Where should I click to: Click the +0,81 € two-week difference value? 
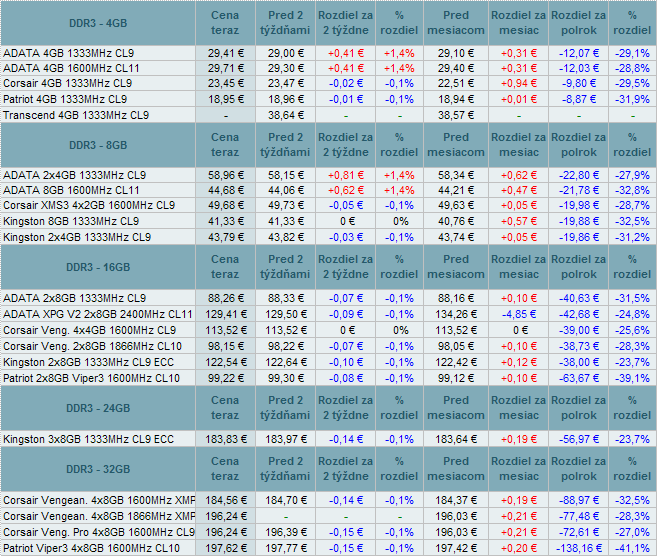(346, 175)
